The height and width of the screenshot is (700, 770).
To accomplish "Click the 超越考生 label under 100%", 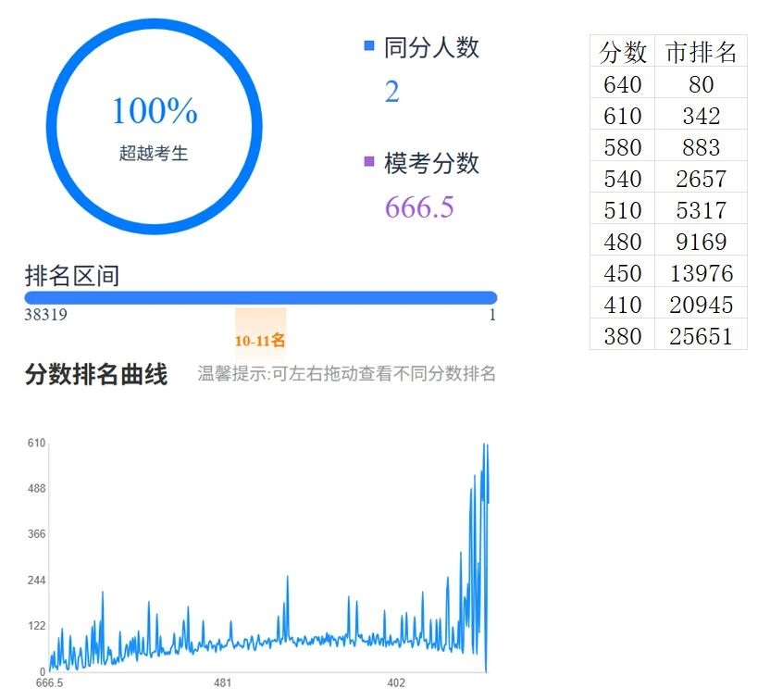I will click(x=154, y=154).
